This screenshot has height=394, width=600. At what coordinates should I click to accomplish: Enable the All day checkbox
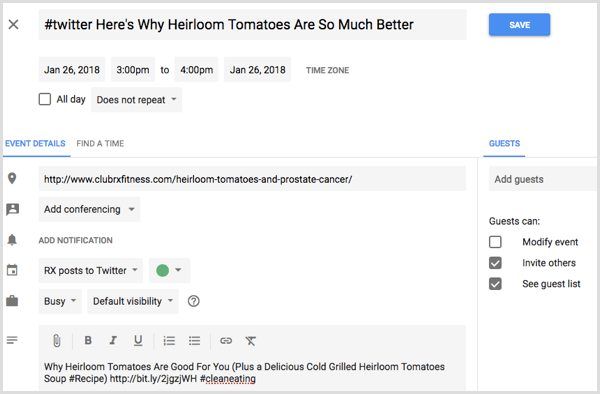(x=45, y=99)
